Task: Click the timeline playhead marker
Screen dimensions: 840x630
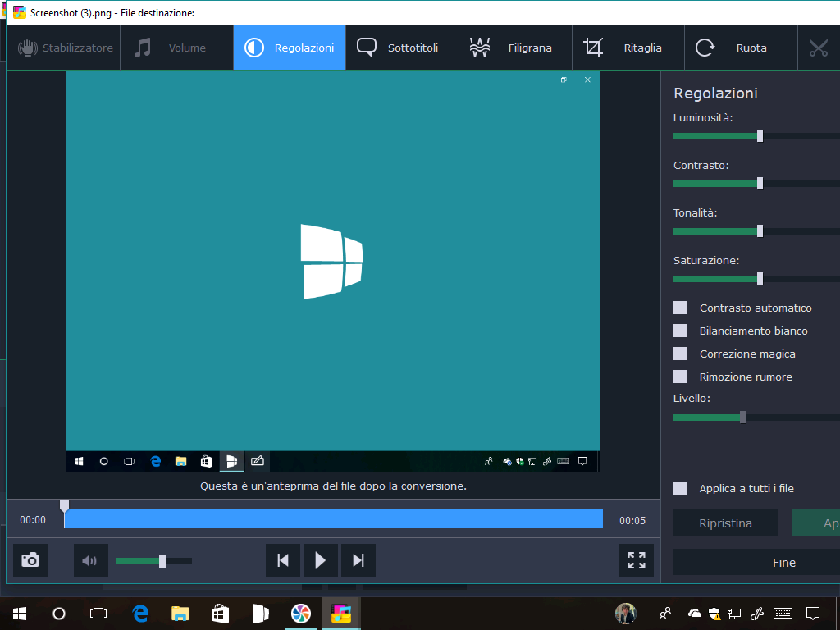Action: click(64, 505)
